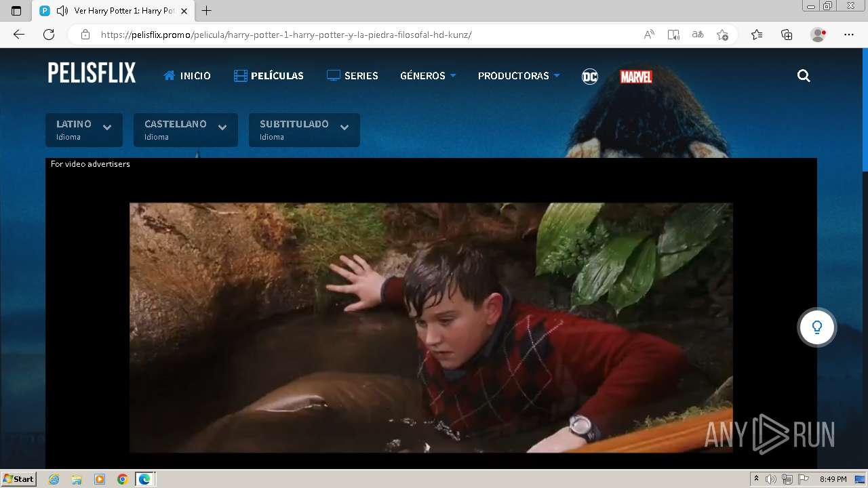Open Google Chrome from taskbar
Image resolution: width=868 pixels, height=488 pixels.
tap(122, 479)
